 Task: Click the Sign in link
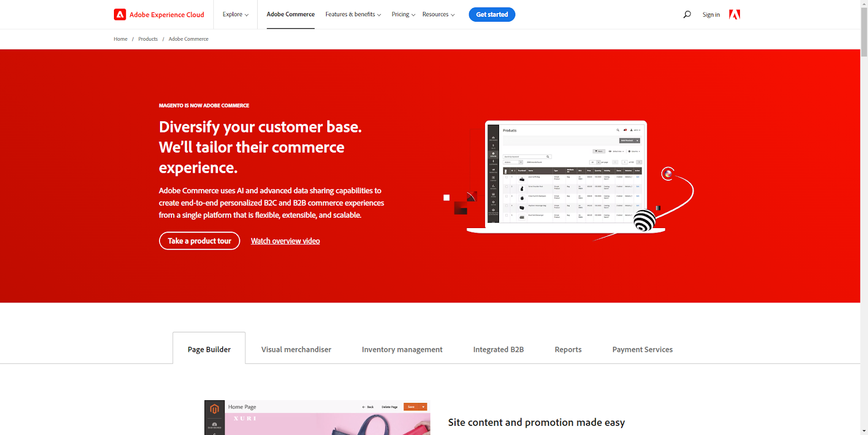(711, 15)
